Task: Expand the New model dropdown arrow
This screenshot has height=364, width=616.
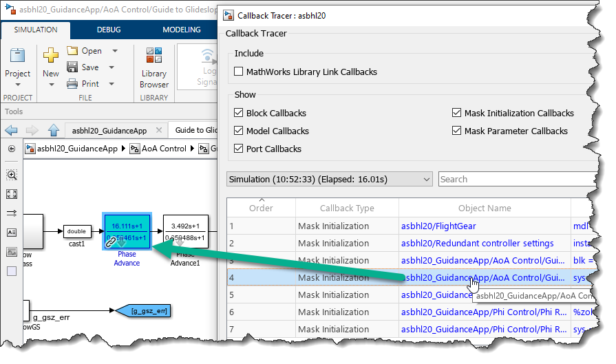Action: 51,85
